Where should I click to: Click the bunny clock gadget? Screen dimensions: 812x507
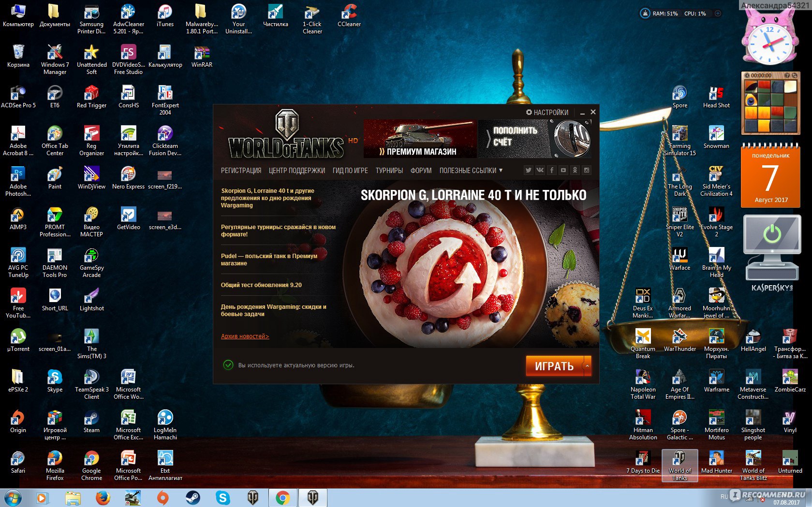pyautogui.click(x=769, y=38)
